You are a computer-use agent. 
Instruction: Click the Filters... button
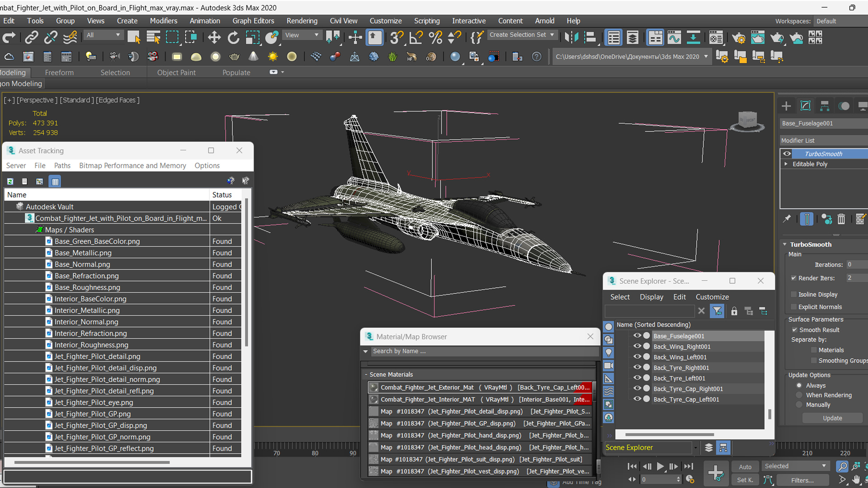click(x=802, y=480)
